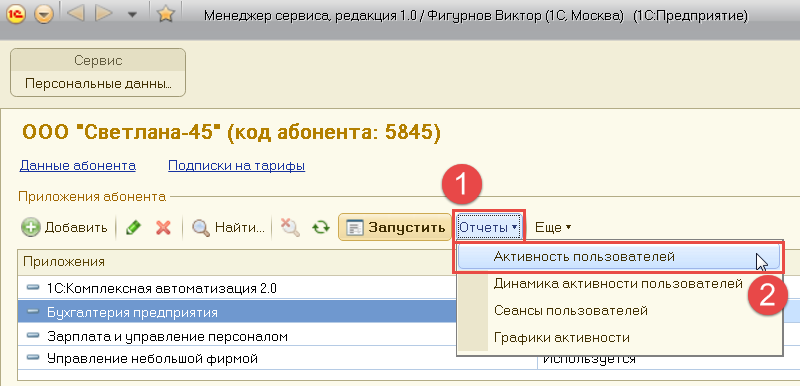
Task: Edit the selected application with the pencil icon
Action: click(x=133, y=227)
